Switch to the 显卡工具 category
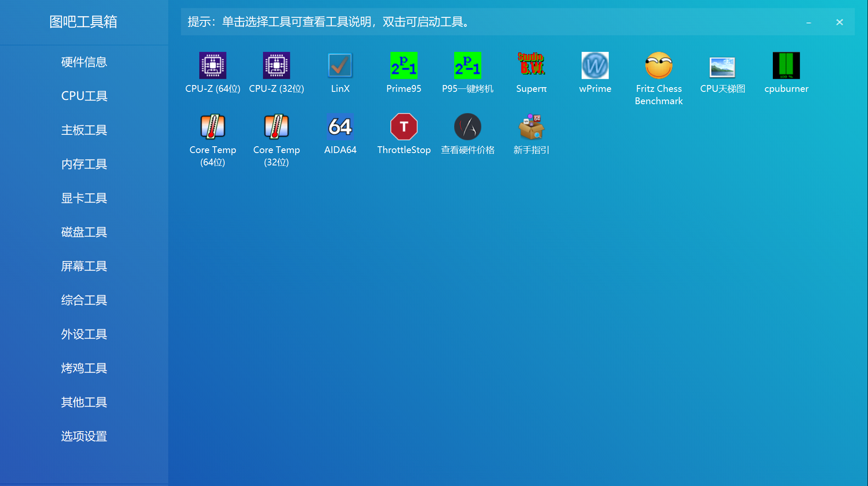This screenshot has width=868, height=486. 84,198
